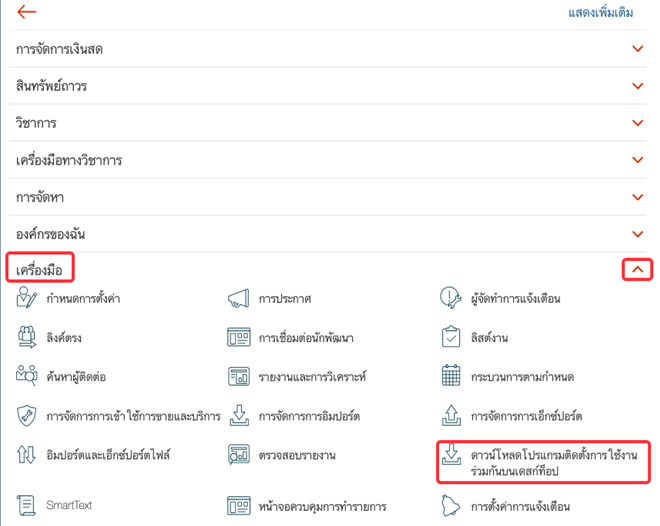Open the รายงานและการวิเคราะห์ link

(312, 377)
